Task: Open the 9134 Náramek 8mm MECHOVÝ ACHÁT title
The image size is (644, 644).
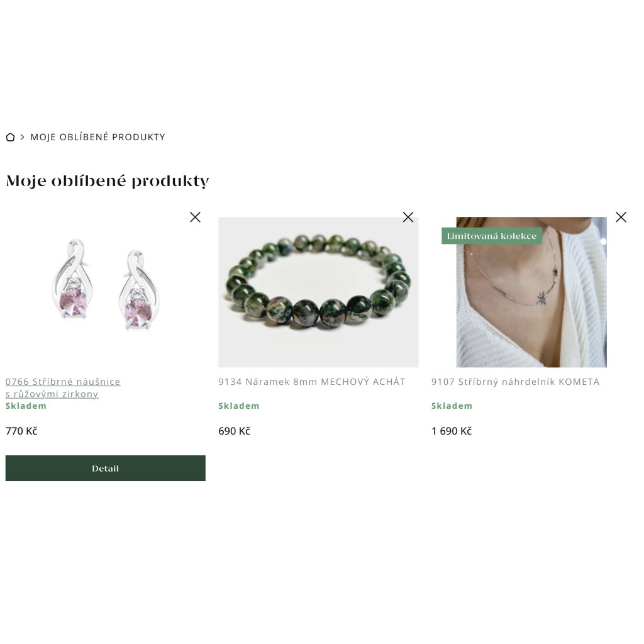Action: 312,382
